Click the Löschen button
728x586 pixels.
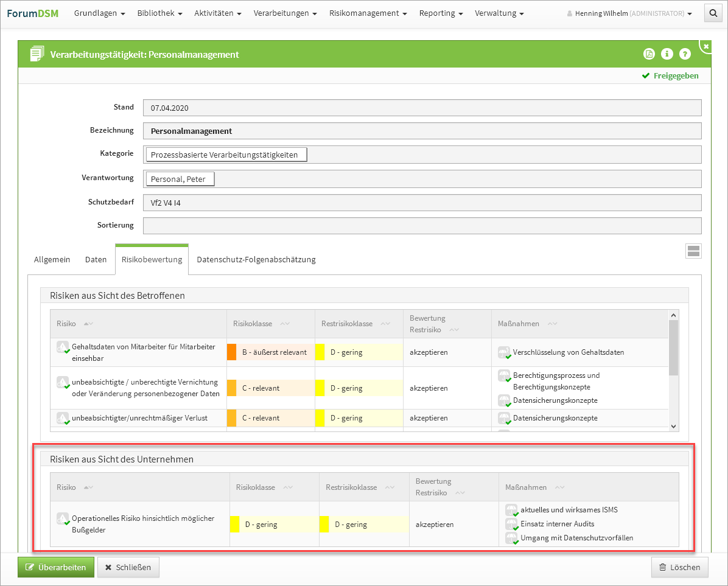(679, 567)
